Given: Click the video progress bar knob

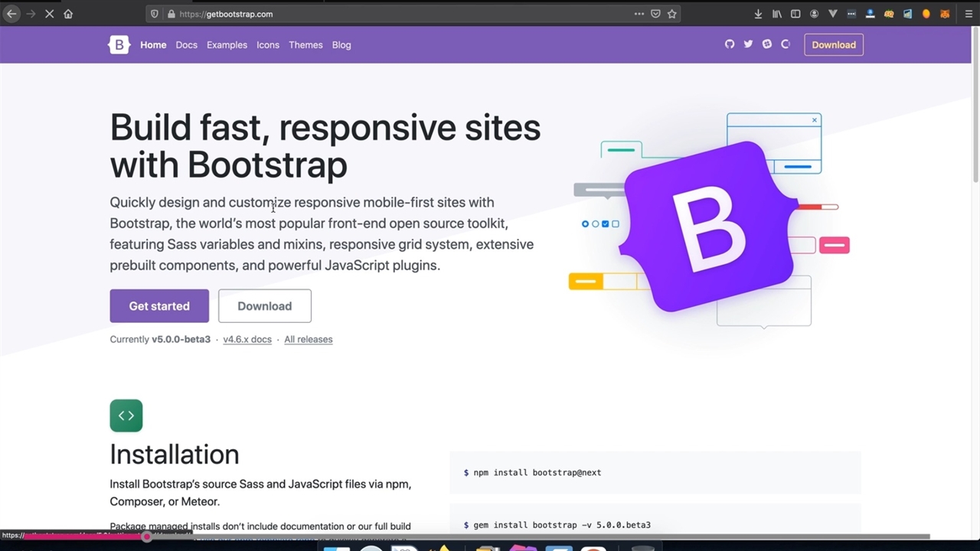Looking at the screenshot, I should 146,536.
